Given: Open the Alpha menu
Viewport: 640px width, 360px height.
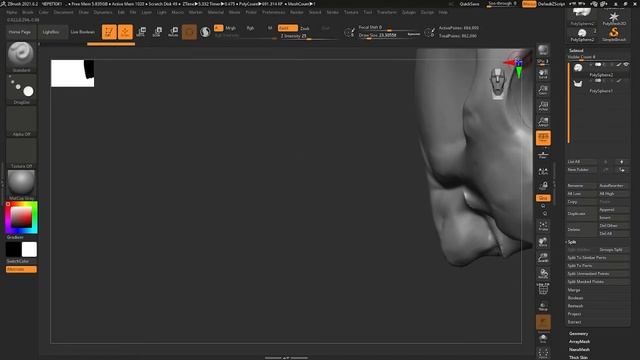Looking at the screenshot, I should 12,12.
